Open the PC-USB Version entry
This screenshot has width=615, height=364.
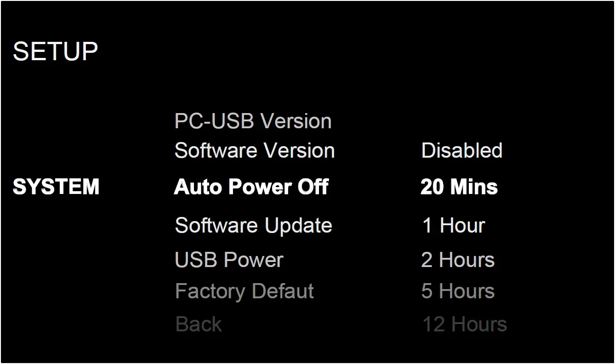click(252, 121)
